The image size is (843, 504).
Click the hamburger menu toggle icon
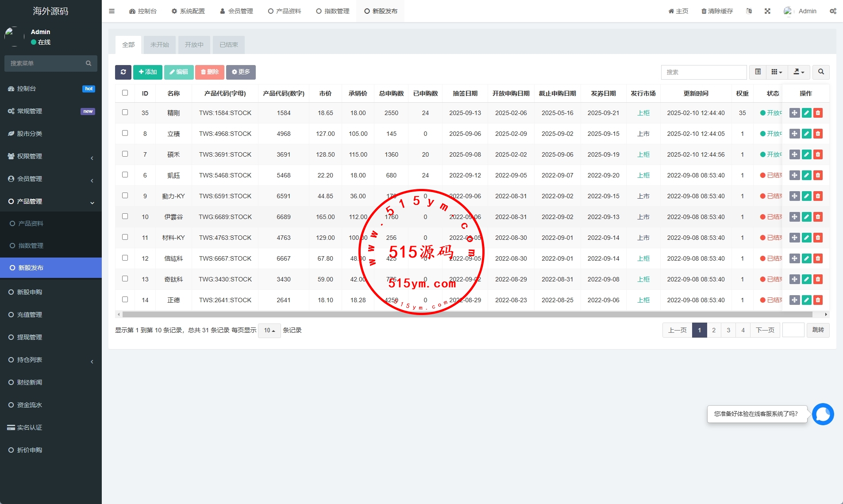(112, 11)
